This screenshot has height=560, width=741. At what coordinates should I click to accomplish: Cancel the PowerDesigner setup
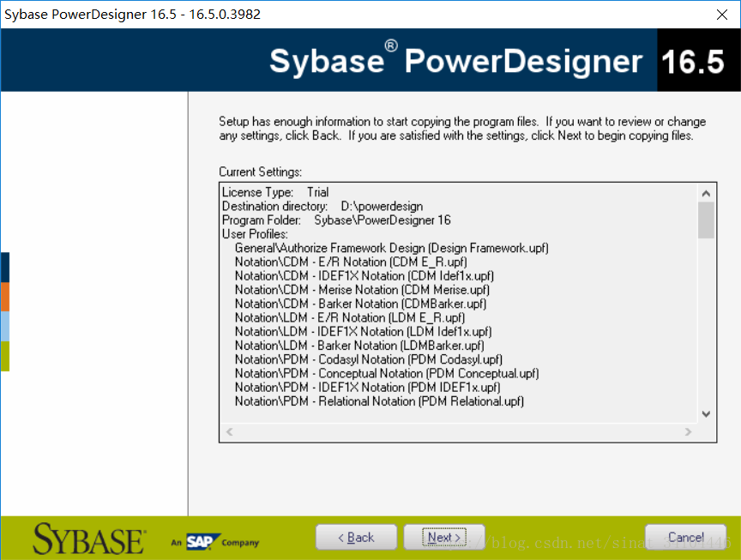click(x=686, y=538)
